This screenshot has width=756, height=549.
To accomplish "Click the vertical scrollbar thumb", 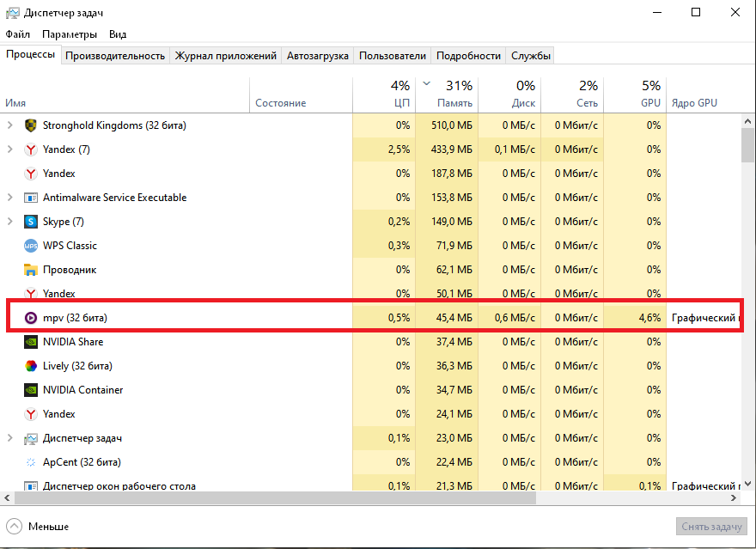I will (747, 145).
